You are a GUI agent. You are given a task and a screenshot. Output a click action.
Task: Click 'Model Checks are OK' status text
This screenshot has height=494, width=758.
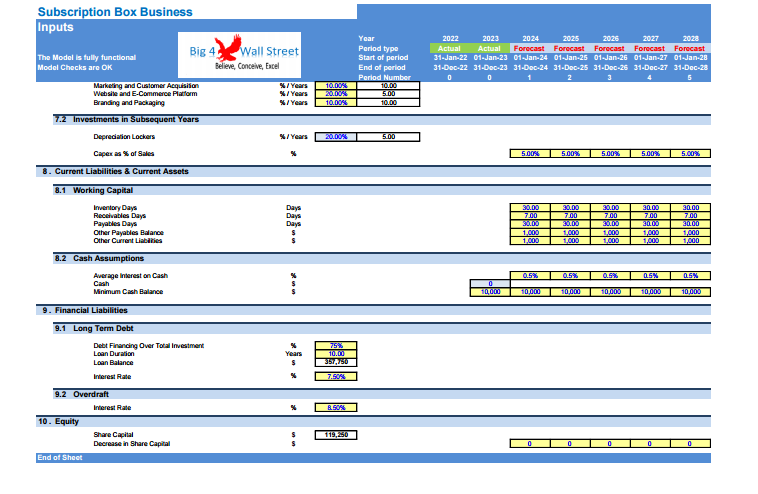tap(75, 68)
